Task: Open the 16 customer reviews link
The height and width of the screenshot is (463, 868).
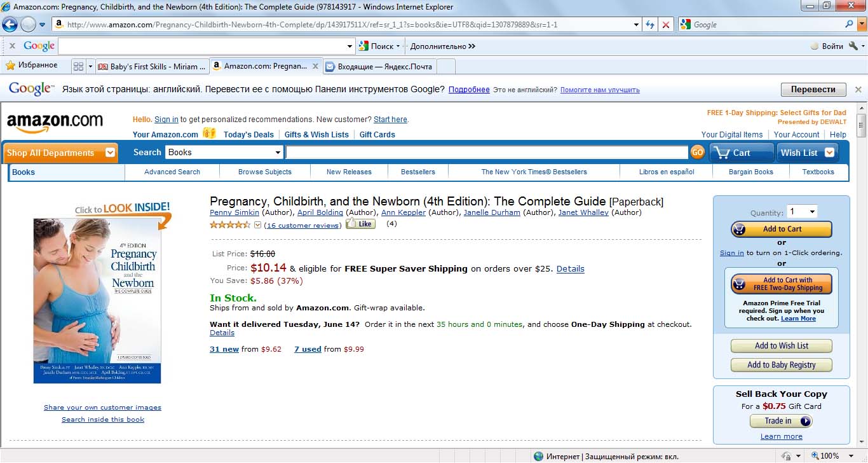Action: [x=303, y=225]
